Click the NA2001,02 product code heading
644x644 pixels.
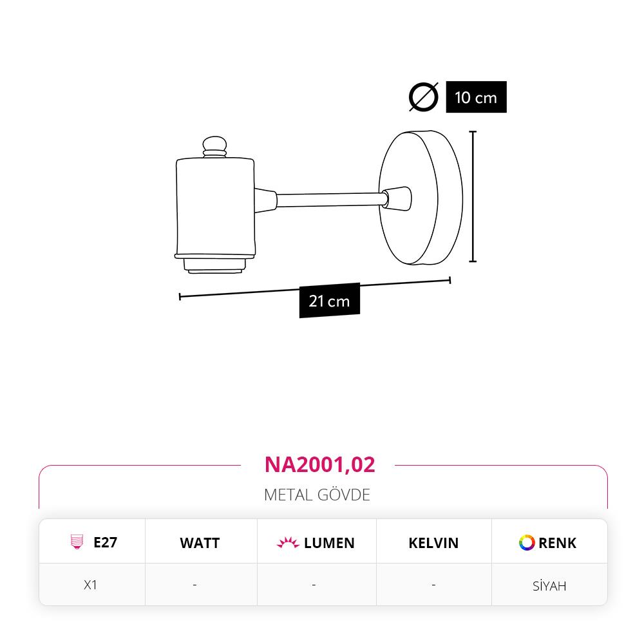click(319, 464)
